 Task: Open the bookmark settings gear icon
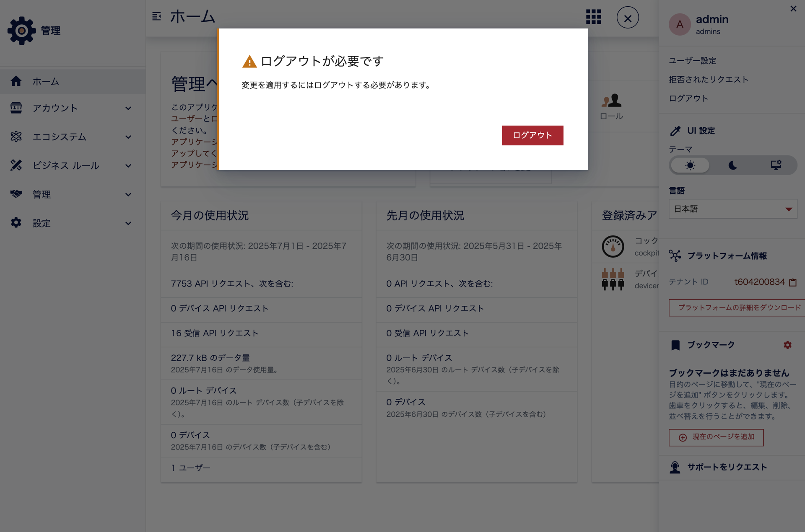pyautogui.click(x=787, y=345)
